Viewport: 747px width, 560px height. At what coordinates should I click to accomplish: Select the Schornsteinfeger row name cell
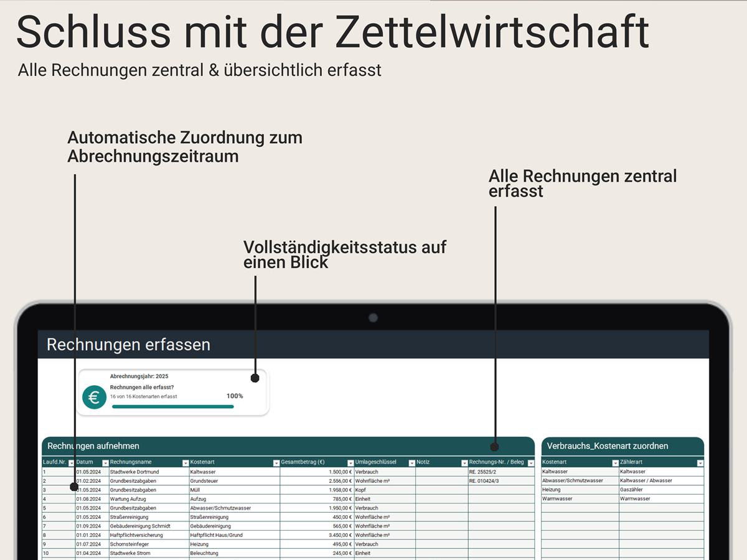[x=148, y=544]
